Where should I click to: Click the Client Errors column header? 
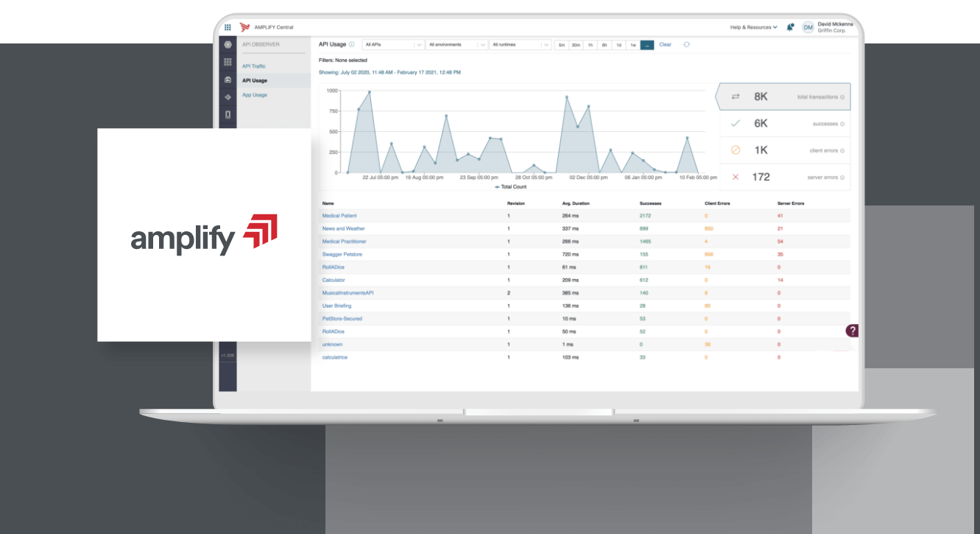tap(718, 203)
